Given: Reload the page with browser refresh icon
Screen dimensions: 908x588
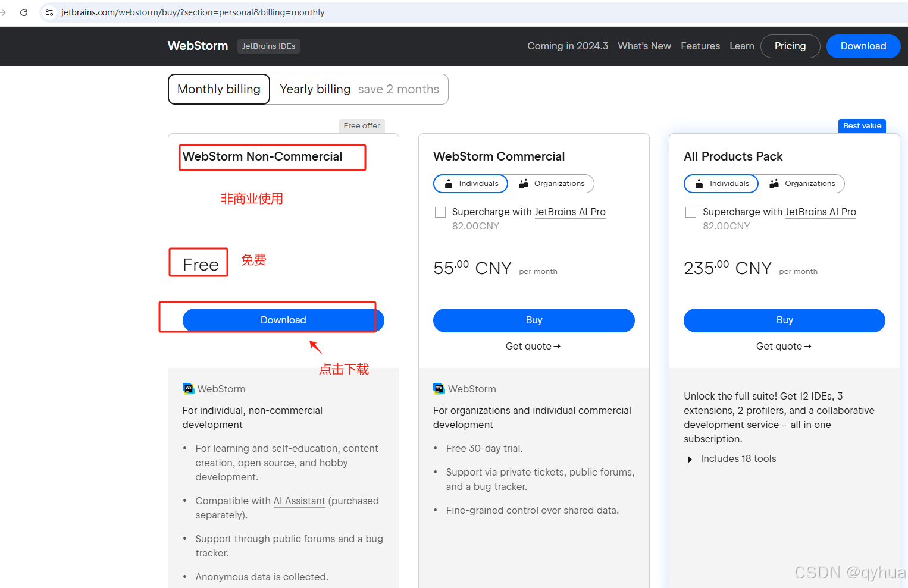Looking at the screenshot, I should pyautogui.click(x=24, y=12).
